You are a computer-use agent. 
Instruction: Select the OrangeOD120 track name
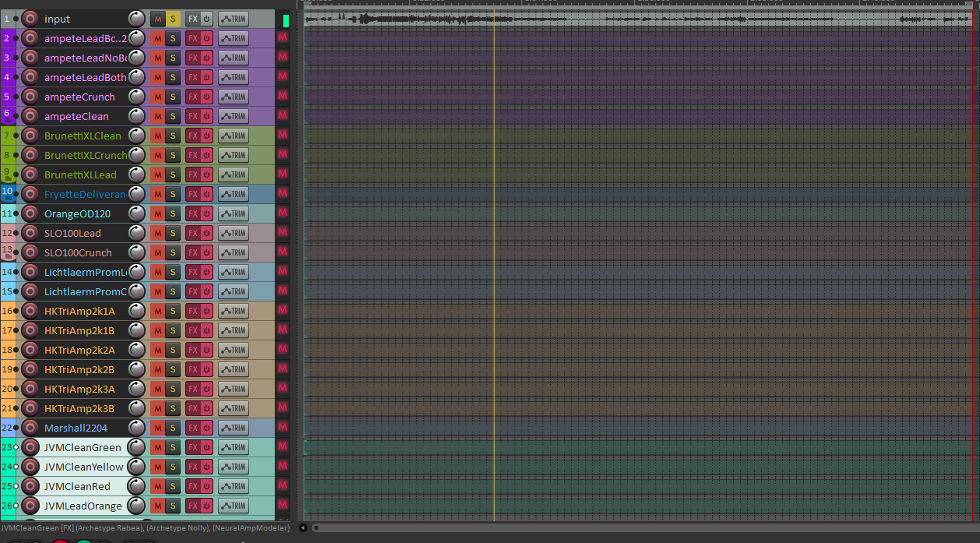[x=77, y=213]
